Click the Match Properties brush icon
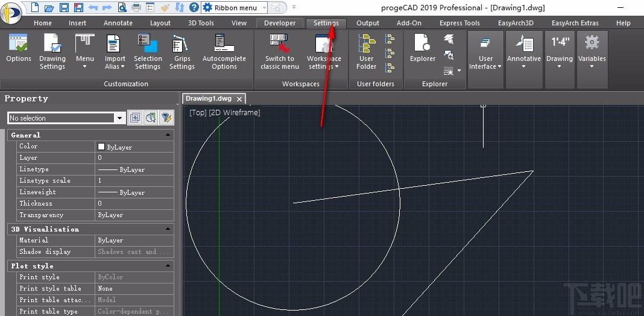Image resolution: width=644 pixels, height=316 pixels. tap(165, 7)
